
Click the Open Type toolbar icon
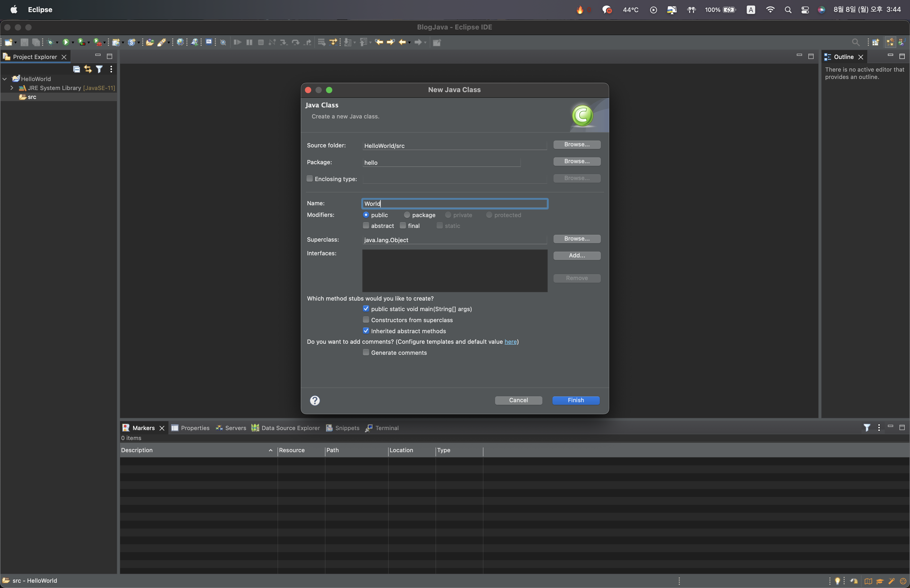pyautogui.click(x=150, y=42)
